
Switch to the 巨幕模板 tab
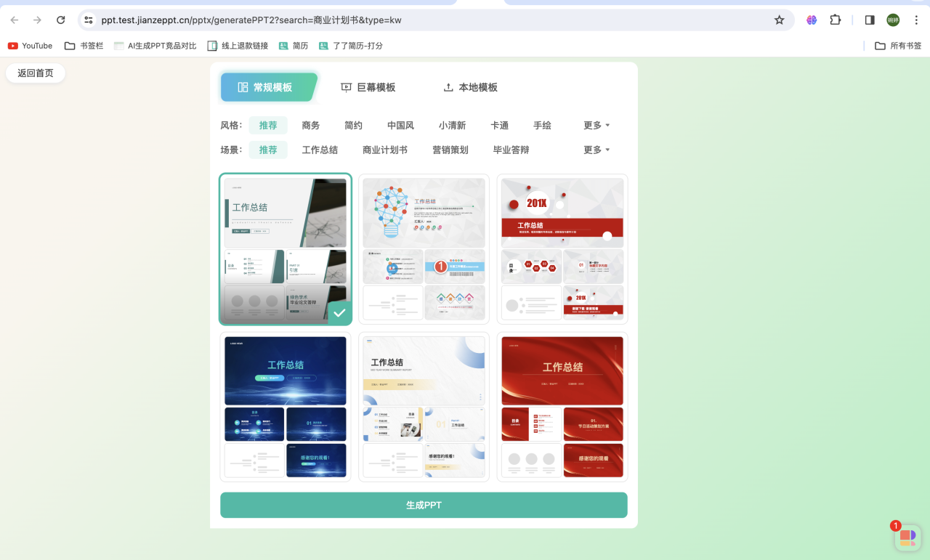(368, 87)
